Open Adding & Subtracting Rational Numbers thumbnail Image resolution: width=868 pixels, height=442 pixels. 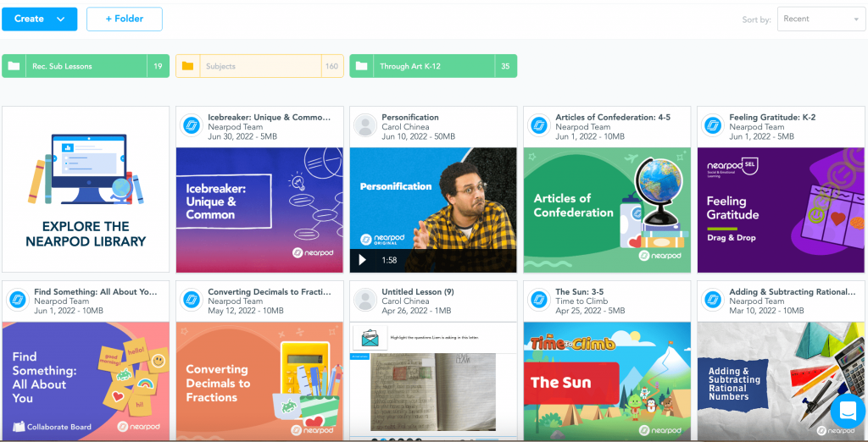pos(781,381)
